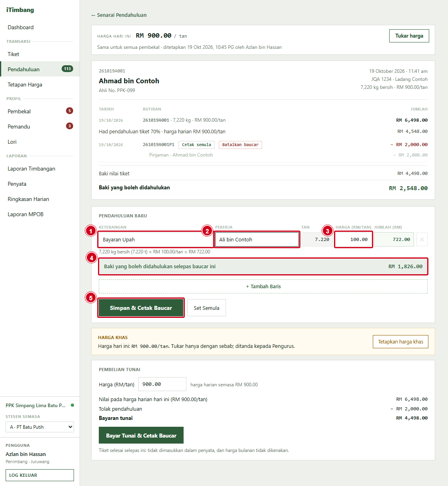Click the Baki nilai tiket amount RM 4,498.00
This screenshot has width=448, height=486.
(412, 173)
